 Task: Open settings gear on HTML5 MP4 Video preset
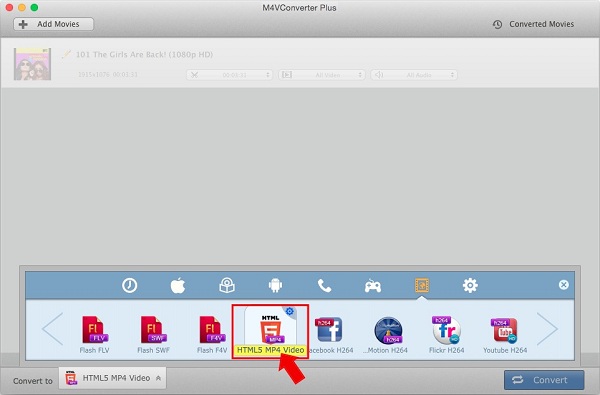290,311
